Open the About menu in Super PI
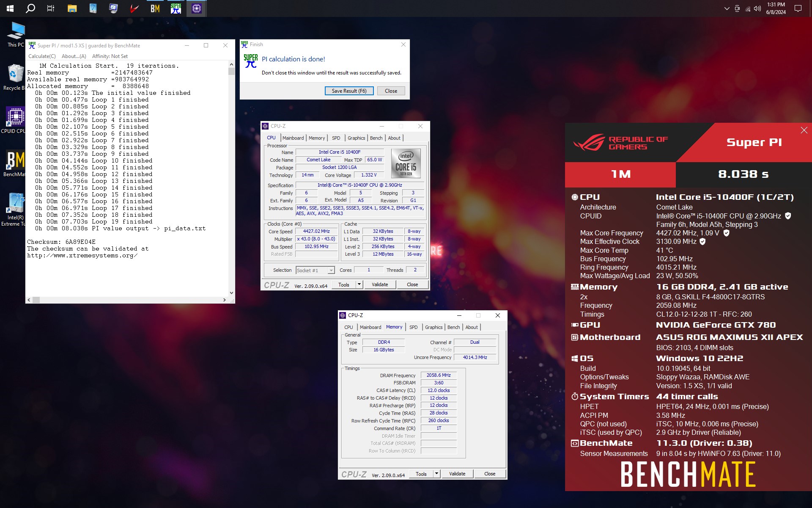812x508 pixels. [74, 56]
